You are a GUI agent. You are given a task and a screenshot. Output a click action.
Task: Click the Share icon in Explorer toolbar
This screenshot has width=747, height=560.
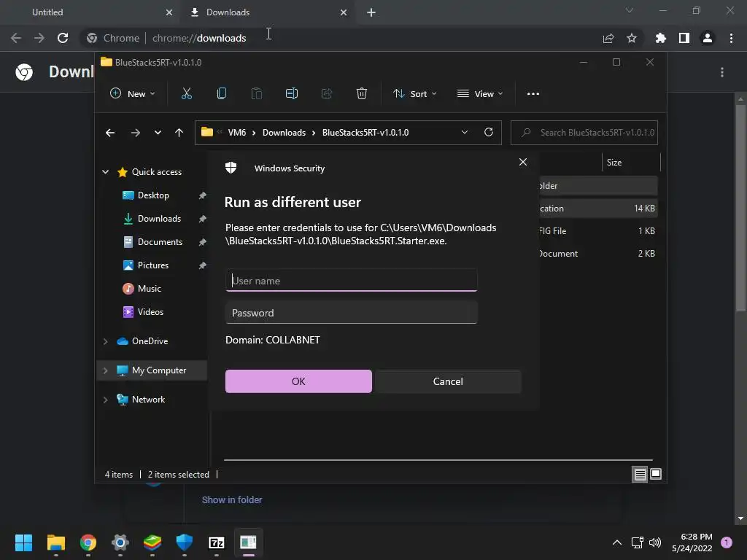point(327,94)
